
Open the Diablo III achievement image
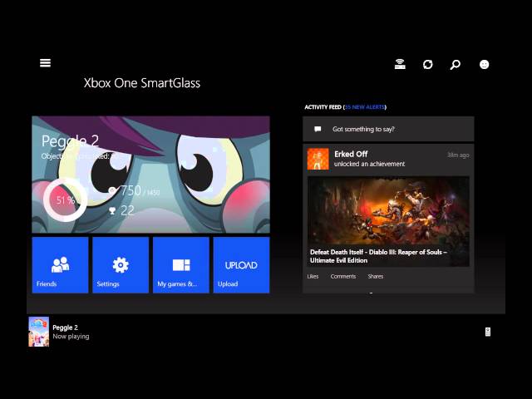[388, 221]
